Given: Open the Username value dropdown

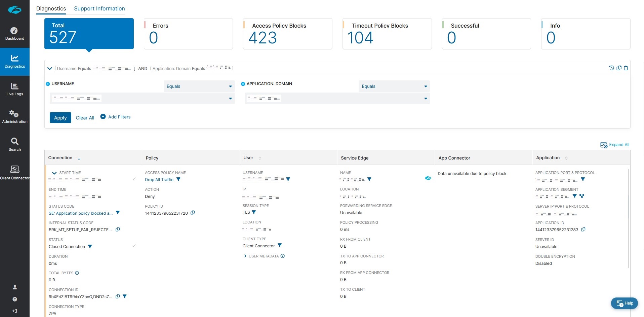Looking at the screenshot, I should coord(143,98).
